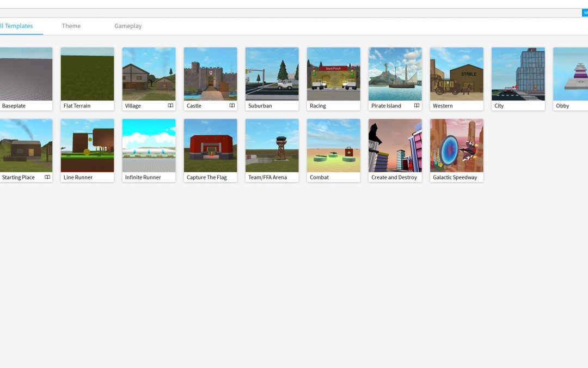Screen dimensions: 588x368
Task: Choose the City template thumbnail
Action: point(518,74)
